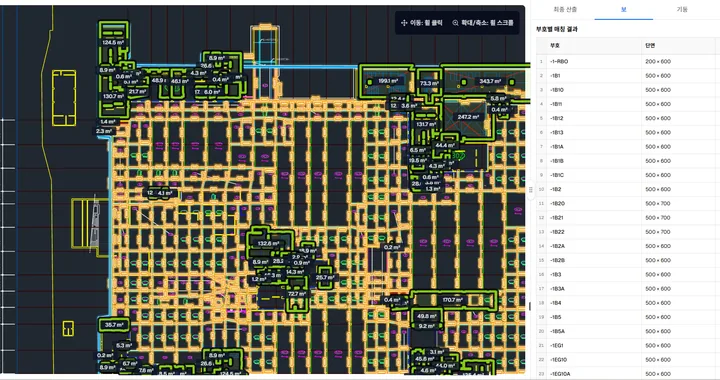Select the cell reading exactly -1B2
Viewport: 720px width, 380px height.
(x=593, y=189)
